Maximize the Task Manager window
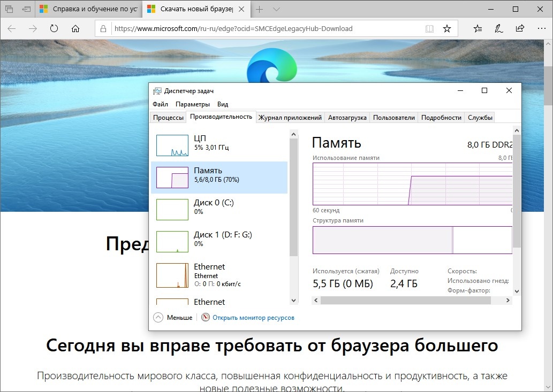553x392 pixels. pos(484,90)
